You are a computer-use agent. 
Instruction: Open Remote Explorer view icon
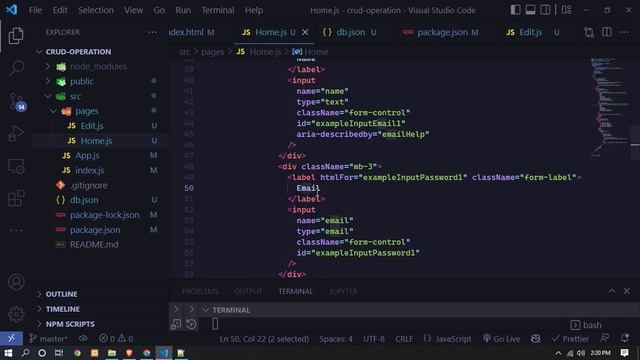coord(16,166)
